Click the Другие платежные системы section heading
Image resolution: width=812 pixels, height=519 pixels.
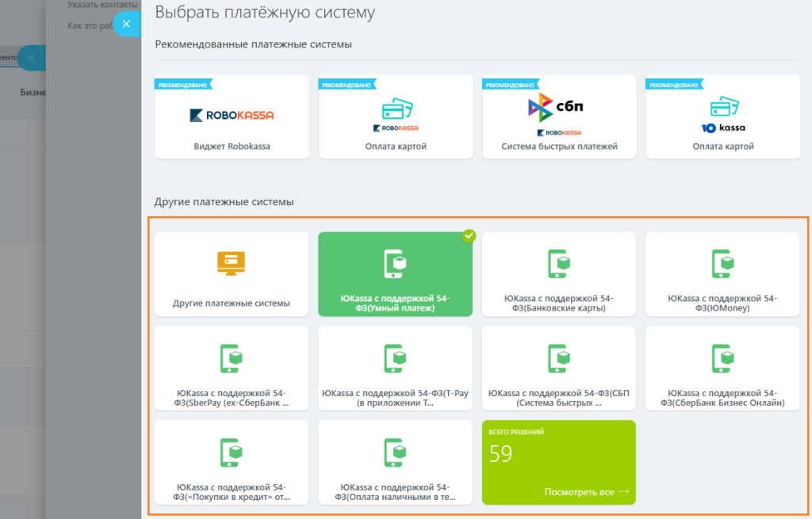(224, 202)
